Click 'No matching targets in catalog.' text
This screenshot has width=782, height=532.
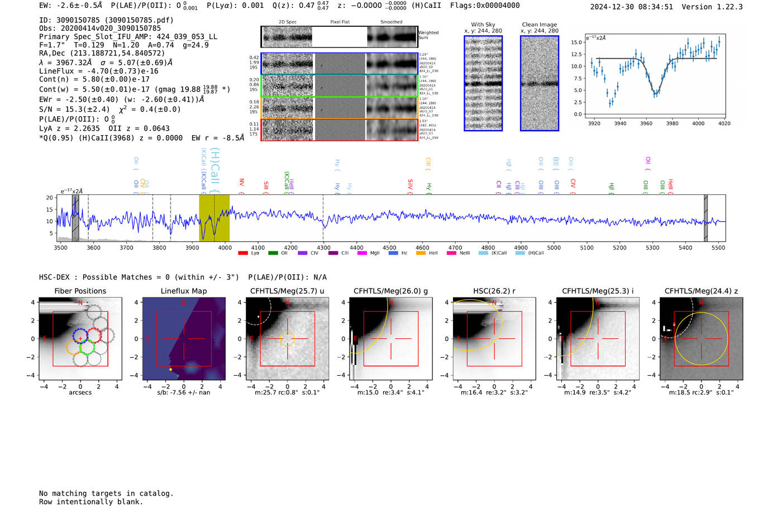[106, 493]
